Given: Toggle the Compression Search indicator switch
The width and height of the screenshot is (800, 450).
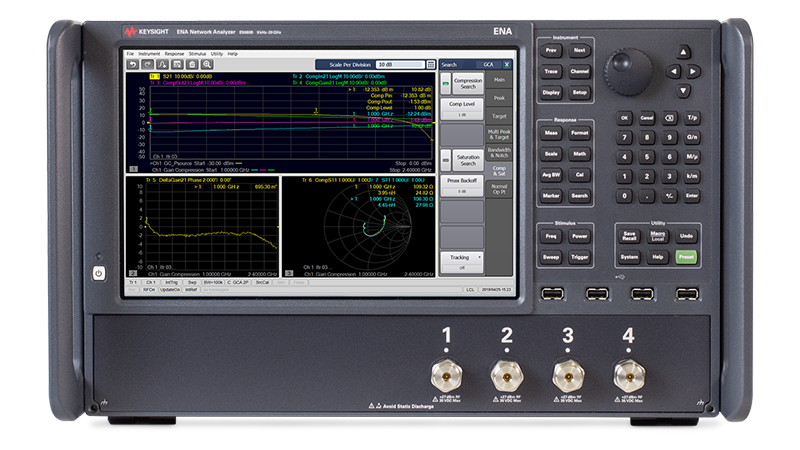Looking at the screenshot, I should tap(445, 83).
